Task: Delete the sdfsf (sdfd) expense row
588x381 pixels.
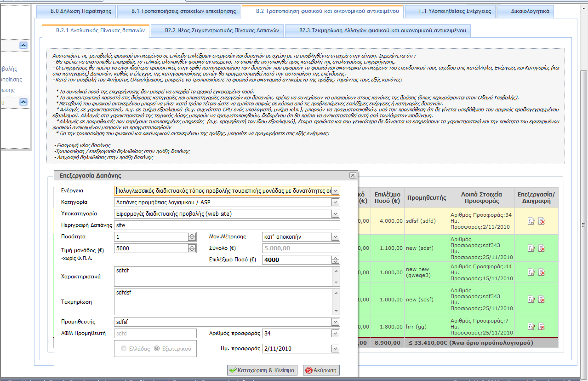Action: click(542, 221)
